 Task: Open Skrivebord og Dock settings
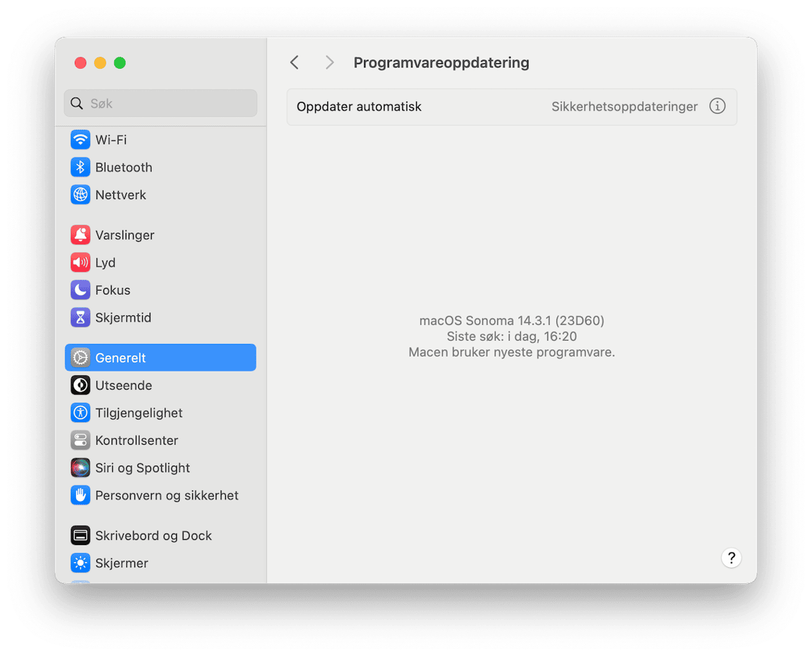(153, 536)
